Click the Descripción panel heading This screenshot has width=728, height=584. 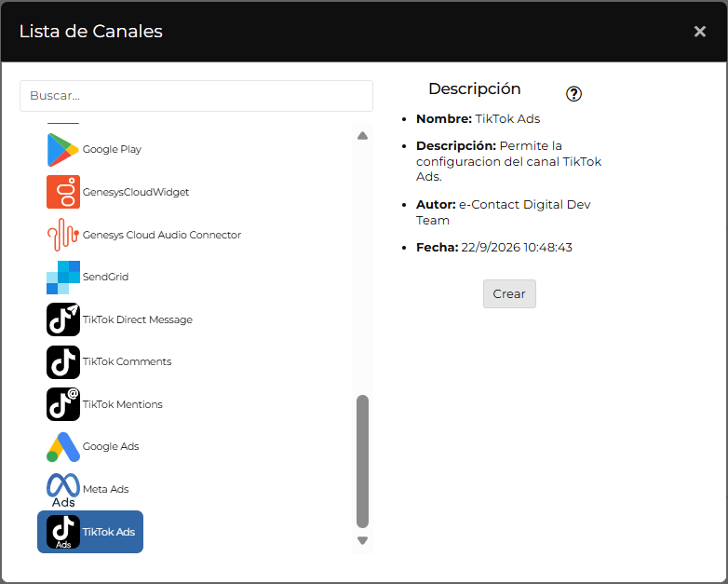click(x=475, y=88)
